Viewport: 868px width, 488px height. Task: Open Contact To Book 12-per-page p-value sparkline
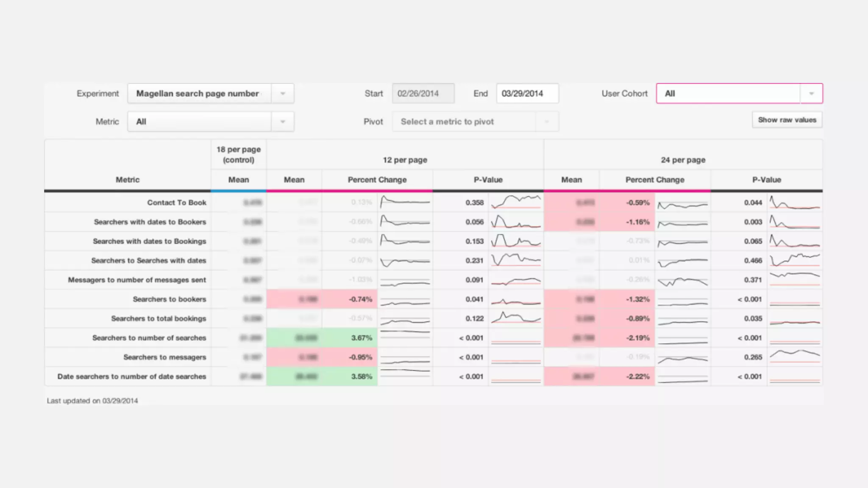coord(516,202)
